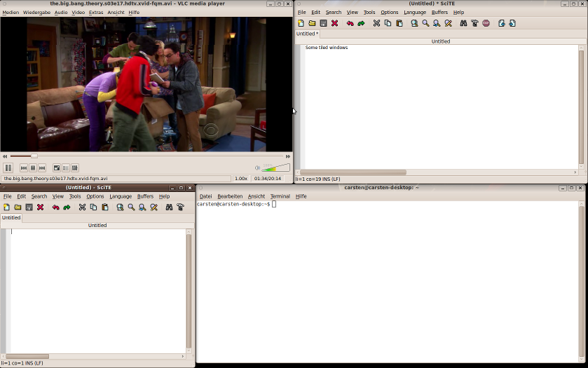Click the horizontal scrollbar in top-right SciTE
The image size is (588, 368).
[353, 172]
